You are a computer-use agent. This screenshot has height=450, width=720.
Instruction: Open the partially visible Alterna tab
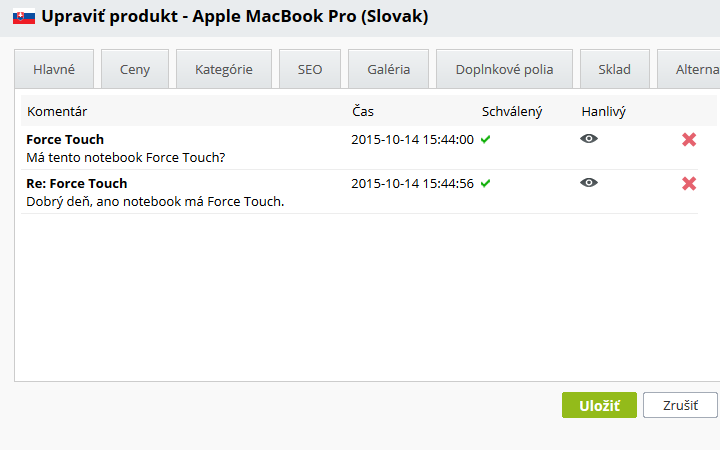[x=689, y=69]
